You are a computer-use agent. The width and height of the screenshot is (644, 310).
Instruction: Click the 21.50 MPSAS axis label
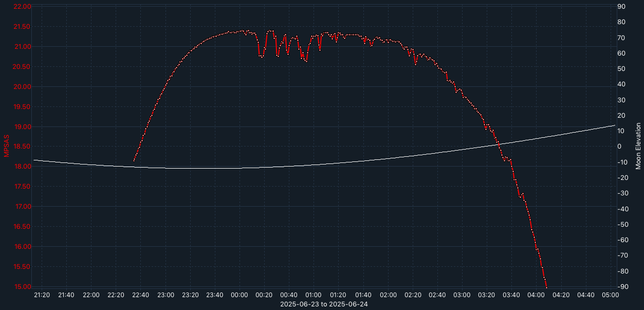[x=22, y=27]
